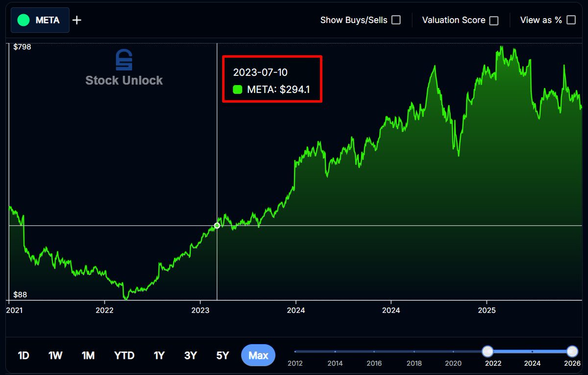
Task: Click the $798 y-axis label
Action: point(22,47)
